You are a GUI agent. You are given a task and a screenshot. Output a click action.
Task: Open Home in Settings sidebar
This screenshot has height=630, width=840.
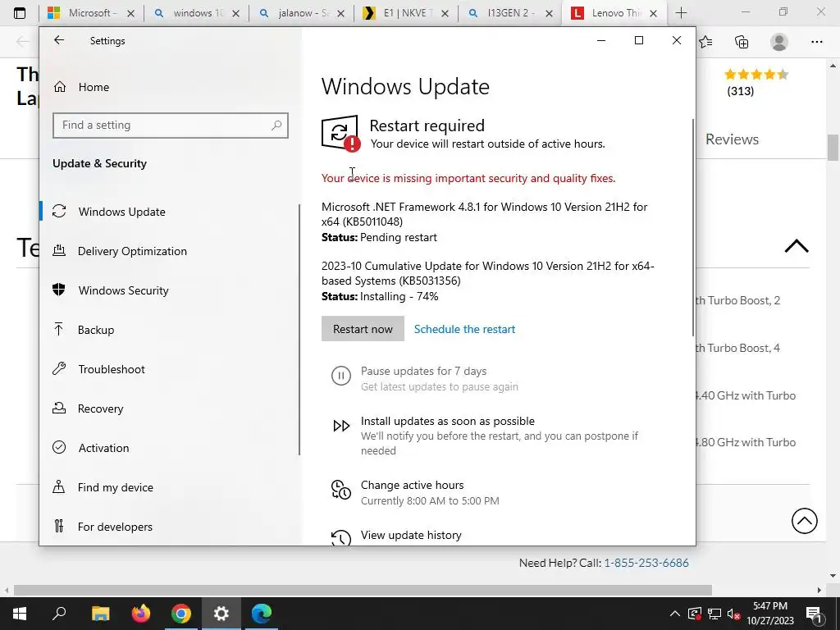click(94, 87)
